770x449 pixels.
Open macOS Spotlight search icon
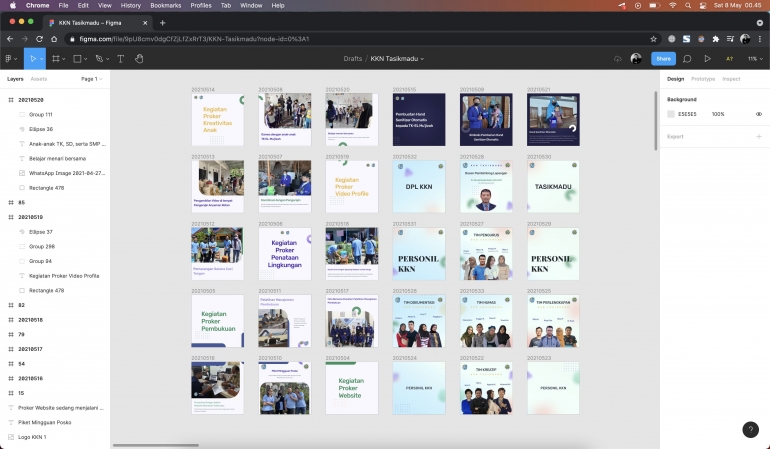688,5
